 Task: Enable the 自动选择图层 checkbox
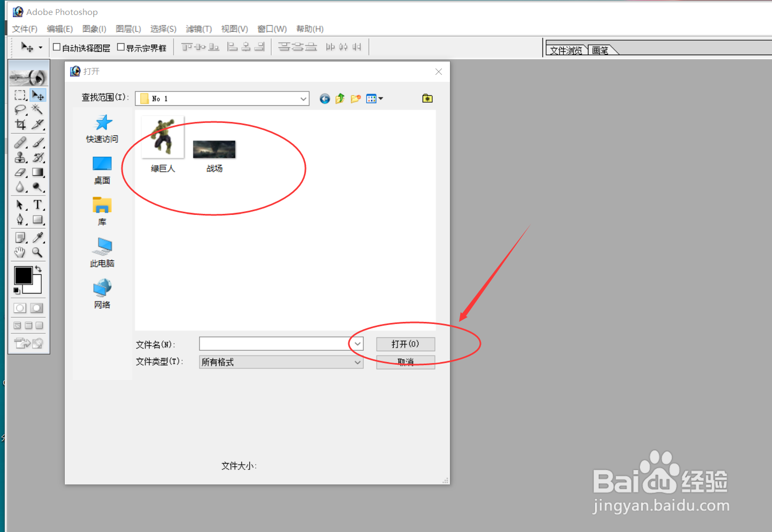coord(57,47)
